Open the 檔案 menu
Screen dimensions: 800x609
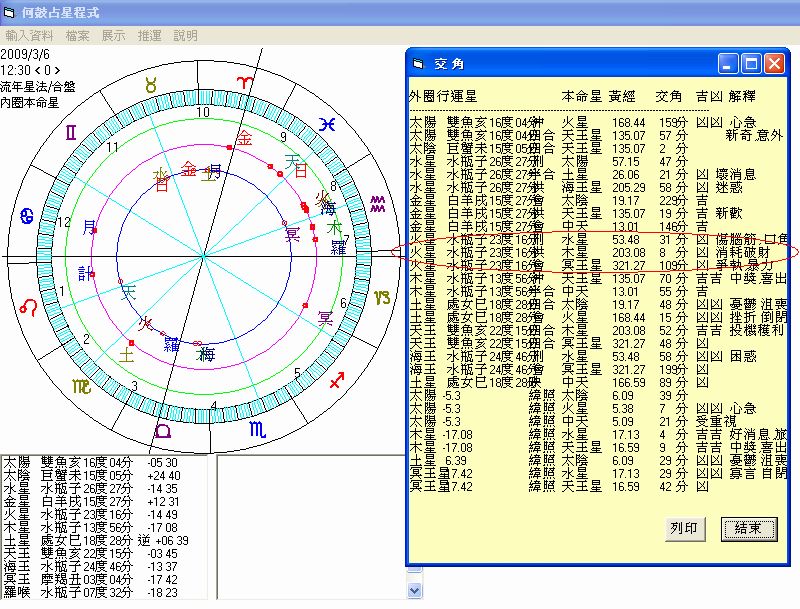pos(77,35)
